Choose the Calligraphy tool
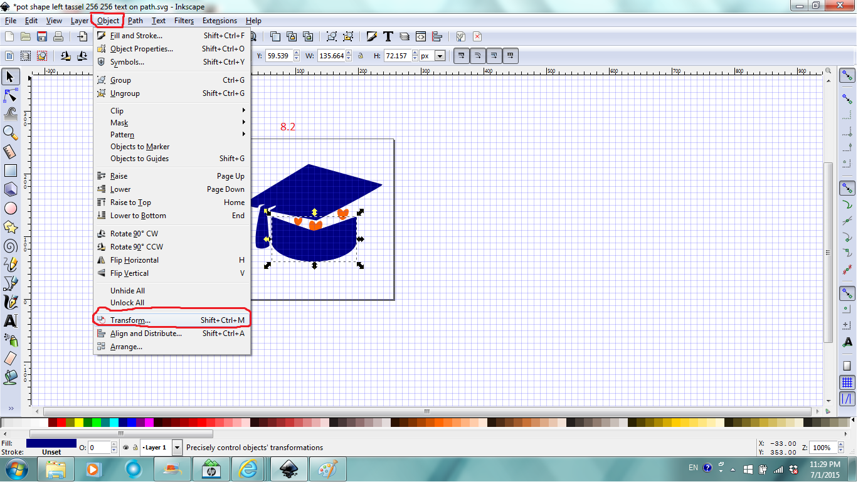The height and width of the screenshot is (494, 868). click(x=10, y=302)
